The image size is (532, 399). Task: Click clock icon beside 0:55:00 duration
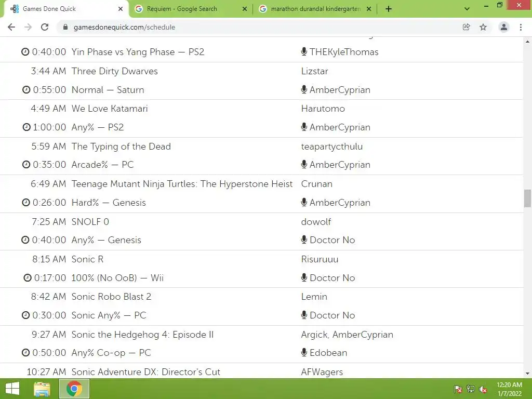[26, 90]
